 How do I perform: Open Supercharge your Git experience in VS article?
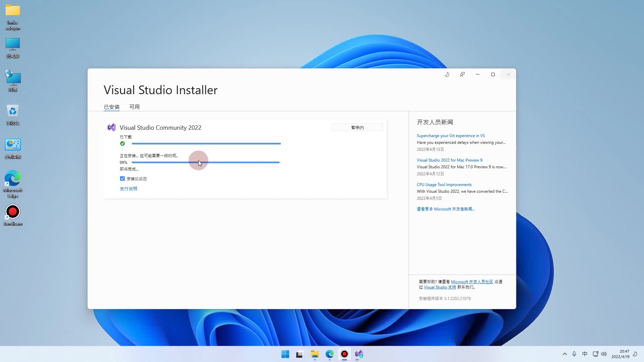tap(451, 136)
